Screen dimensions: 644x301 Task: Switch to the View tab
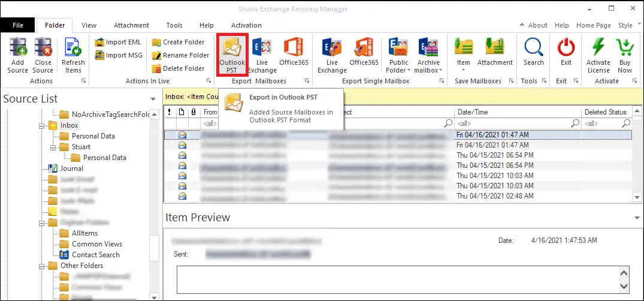[x=89, y=25]
